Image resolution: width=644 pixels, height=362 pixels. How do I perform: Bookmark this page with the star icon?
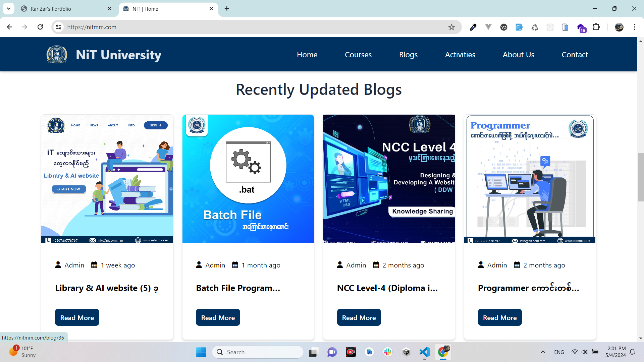tap(451, 27)
